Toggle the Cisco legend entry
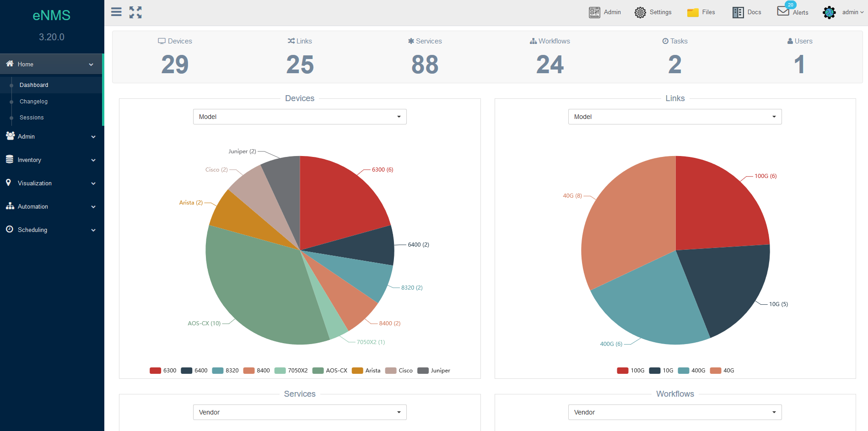The image size is (868, 431). coord(399,371)
